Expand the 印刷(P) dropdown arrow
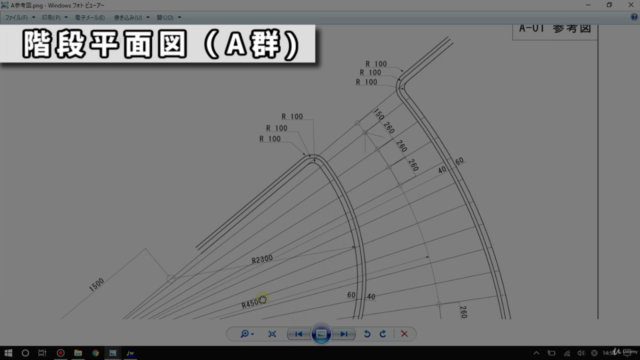 (x=66, y=18)
